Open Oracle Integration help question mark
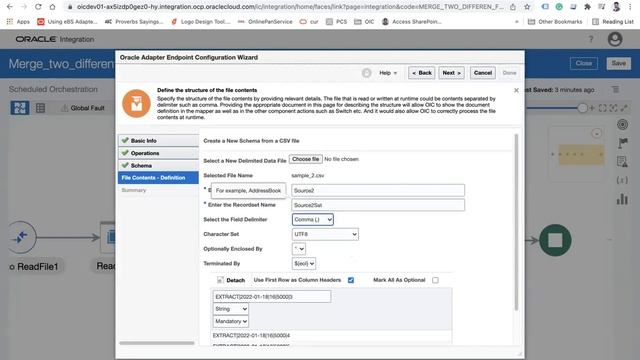This screenshot has height=360, width=640. pyautogui.click(x=591, y=39)
